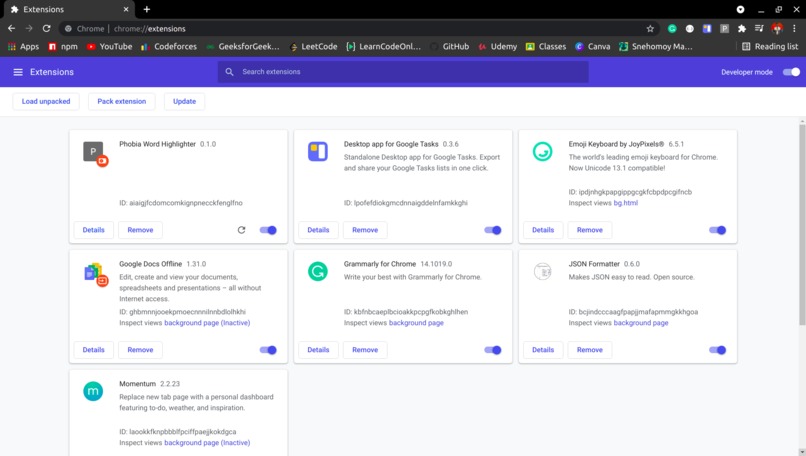
Task: Click the search magnifier icon
Action: click(229, 72)
